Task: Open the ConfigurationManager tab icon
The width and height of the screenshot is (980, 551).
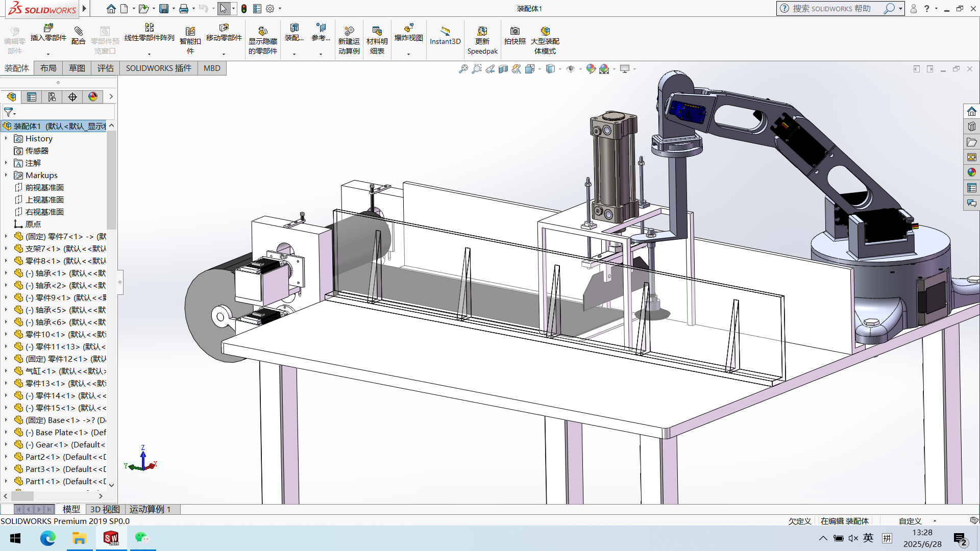Action: click(52, 97)
